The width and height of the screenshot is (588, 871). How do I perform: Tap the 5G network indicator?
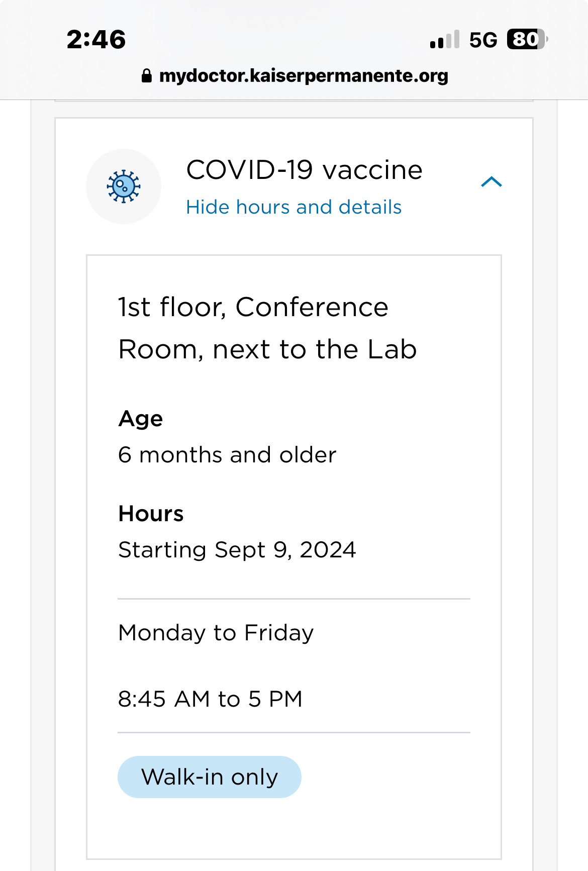(x=483, y=40)
